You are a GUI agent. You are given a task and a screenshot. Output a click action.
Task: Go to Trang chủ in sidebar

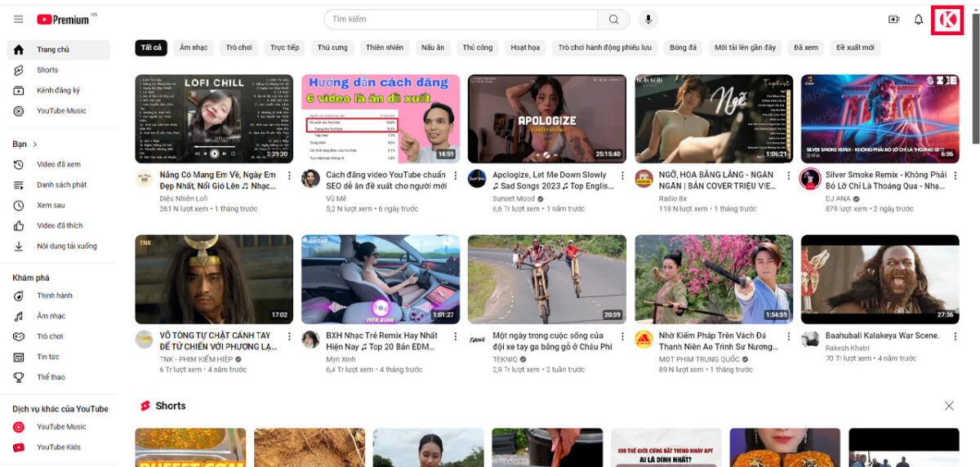pos(58,50)
